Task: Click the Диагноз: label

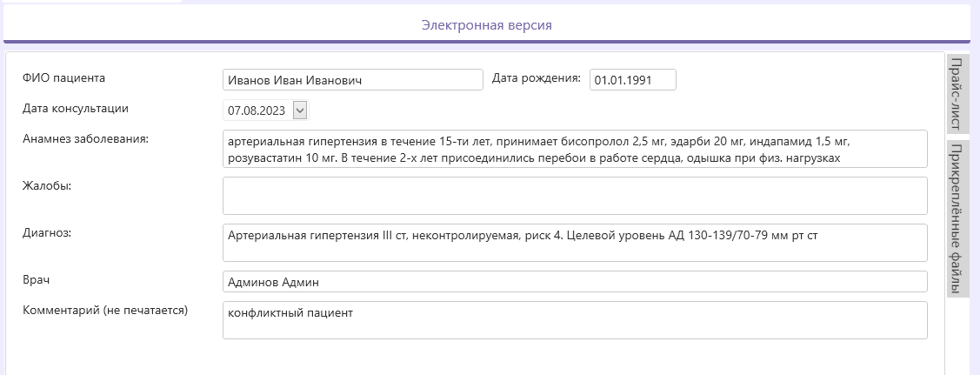Action: (47, 232)
